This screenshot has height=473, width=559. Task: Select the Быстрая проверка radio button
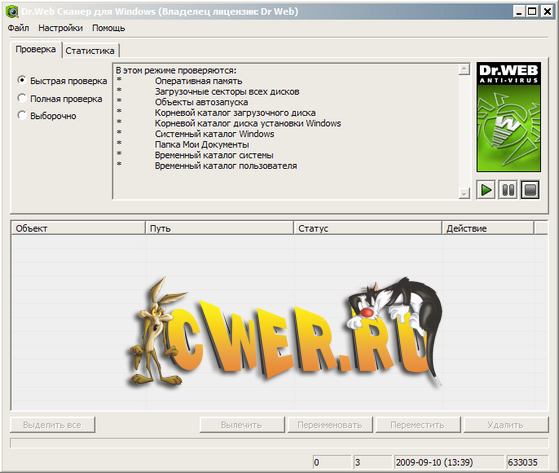22,80
